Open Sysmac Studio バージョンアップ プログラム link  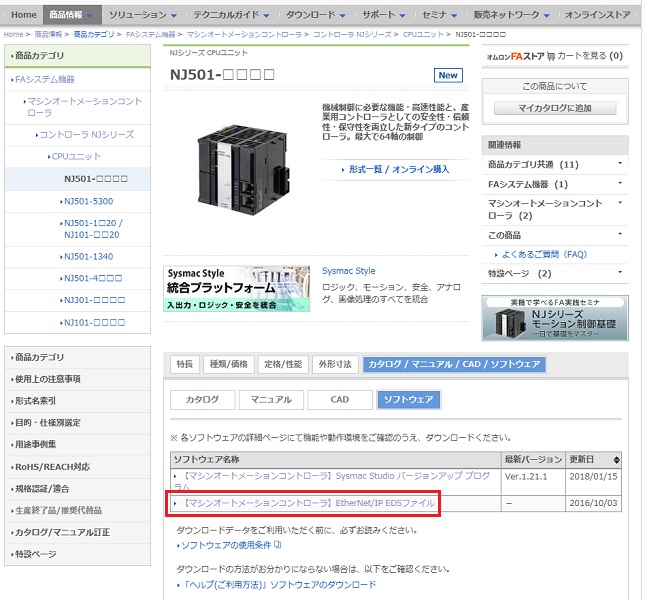[331, 481]
